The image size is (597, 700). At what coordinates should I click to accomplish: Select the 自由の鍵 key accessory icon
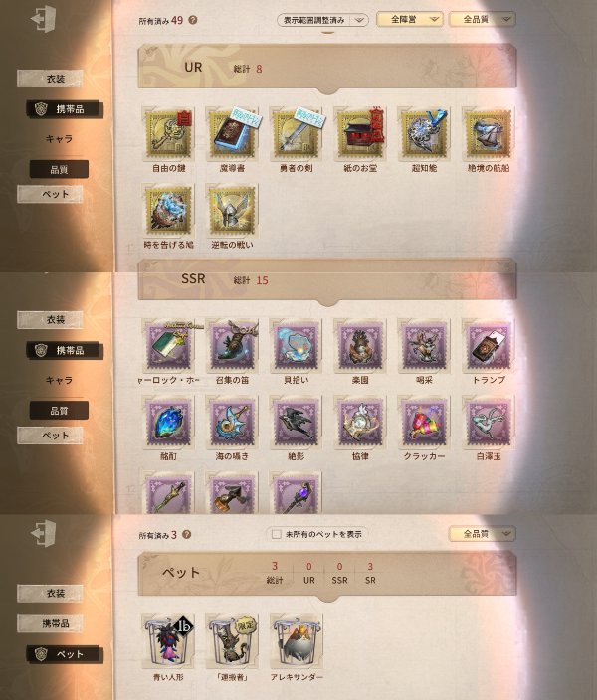coord(168,134)
